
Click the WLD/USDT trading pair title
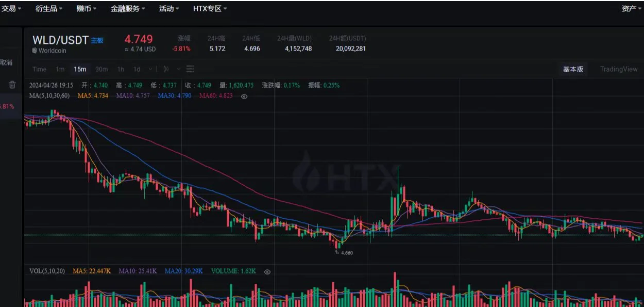[x=60, y=40]
